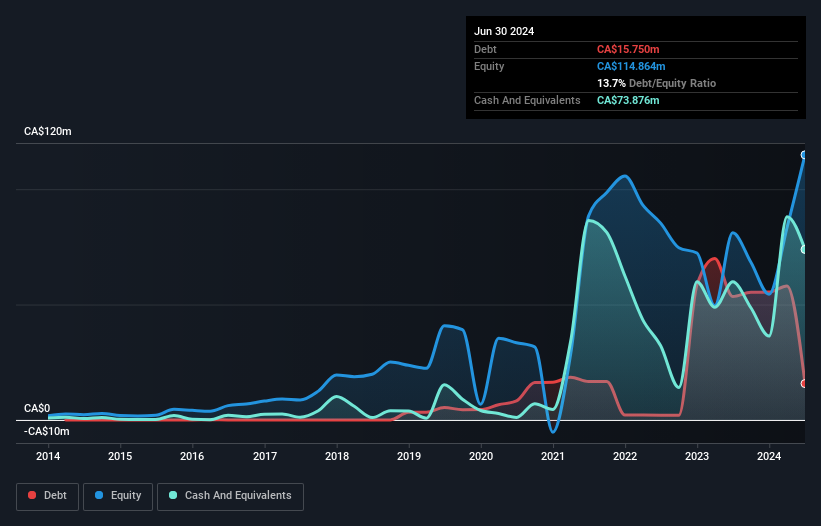Select the 2019 x-axis label

(409, 456)
